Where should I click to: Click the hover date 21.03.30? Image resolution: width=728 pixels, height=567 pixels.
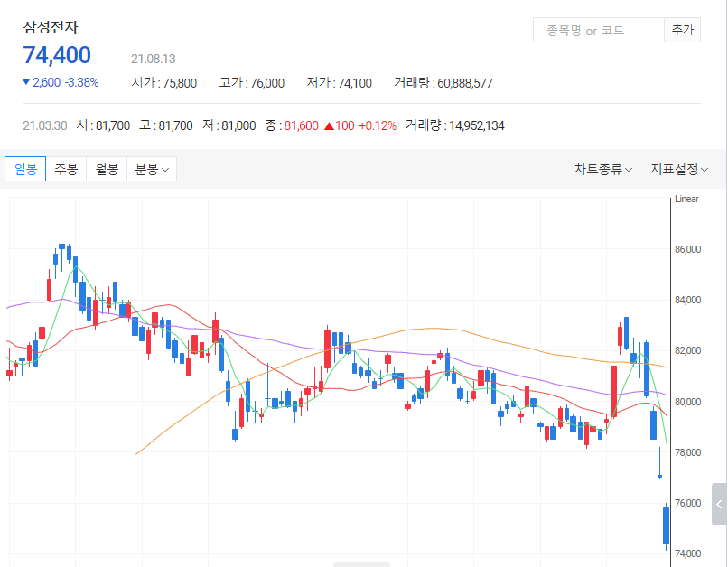tap(45, 125)
